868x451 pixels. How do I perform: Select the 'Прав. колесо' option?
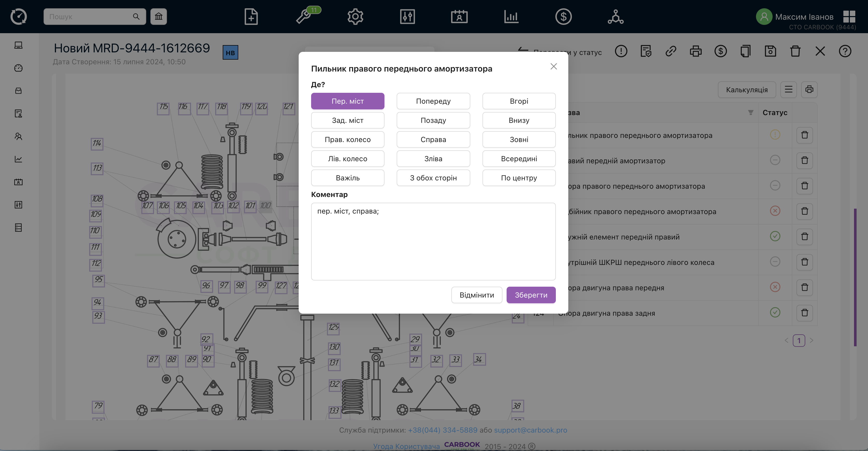[347, 139]
